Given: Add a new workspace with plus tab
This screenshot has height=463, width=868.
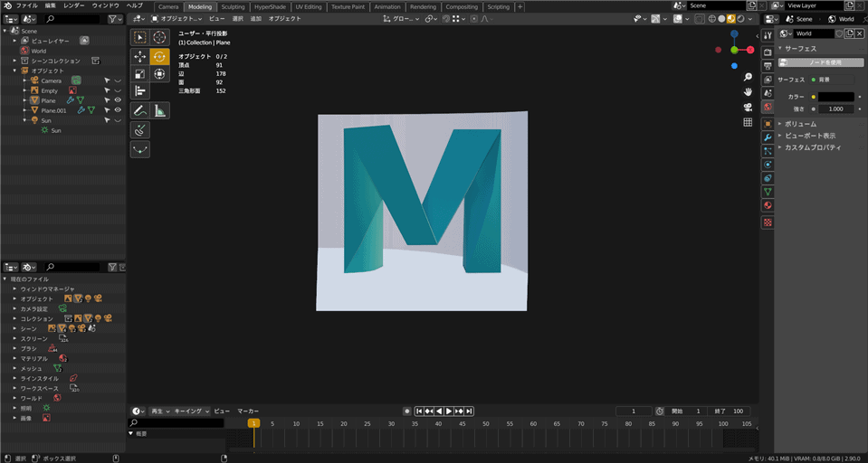Looking at the screenshot, I should click(520, 7).
